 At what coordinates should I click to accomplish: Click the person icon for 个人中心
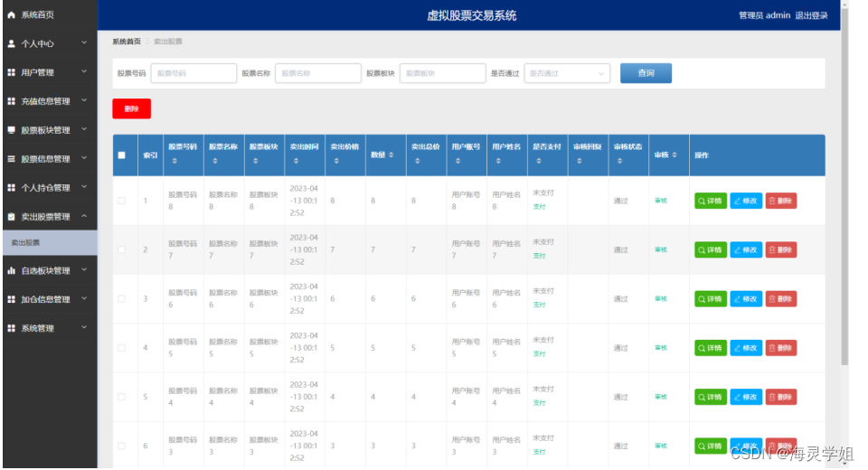pos(11,43)
